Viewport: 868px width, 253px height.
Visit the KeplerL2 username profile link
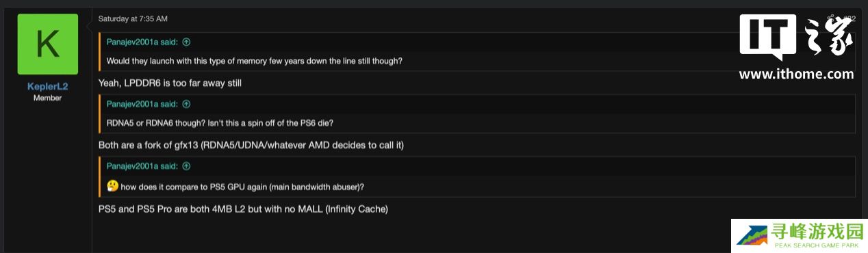[47, 87]
